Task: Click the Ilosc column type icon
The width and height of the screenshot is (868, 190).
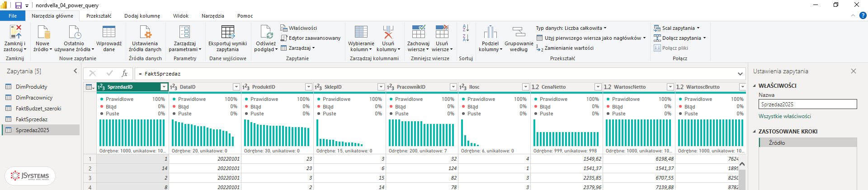Action: point(463,87)
